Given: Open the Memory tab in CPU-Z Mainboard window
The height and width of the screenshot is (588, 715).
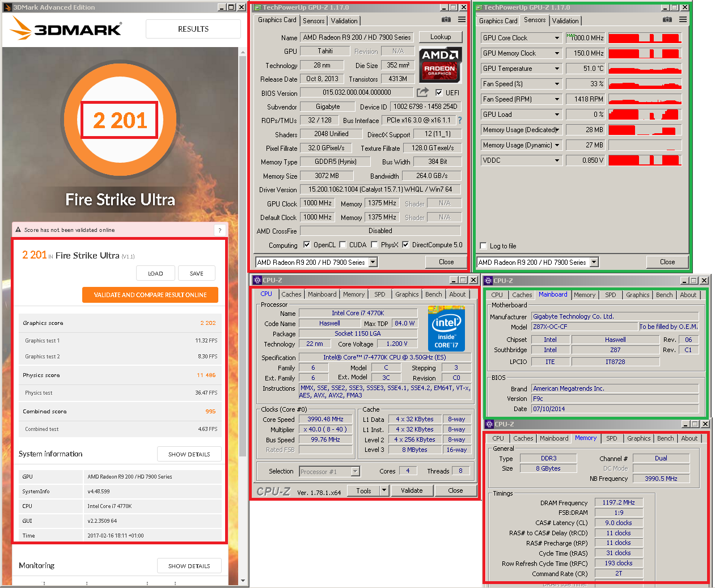Looking at the screenshot, I should pos(585,295).
